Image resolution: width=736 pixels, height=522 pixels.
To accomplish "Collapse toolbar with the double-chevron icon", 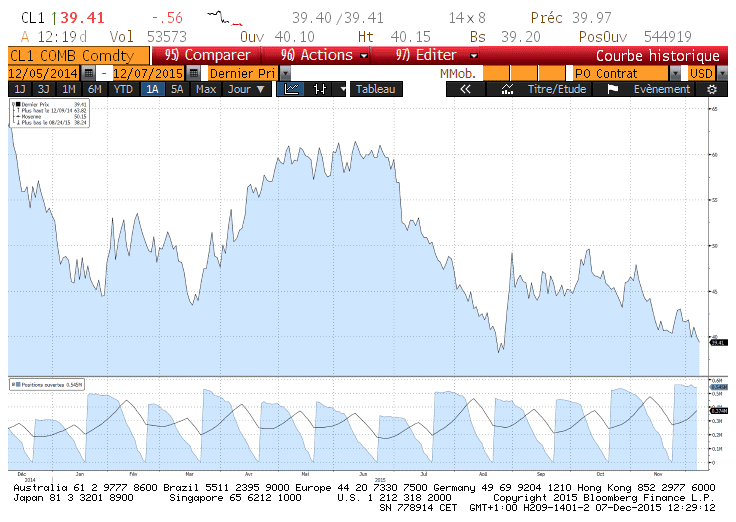I will [465, 89].
